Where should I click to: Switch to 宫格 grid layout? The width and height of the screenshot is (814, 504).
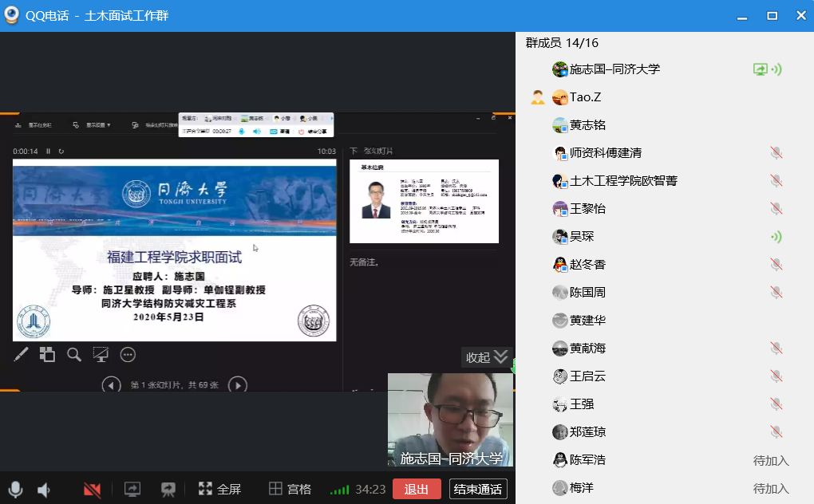(290, 489)
